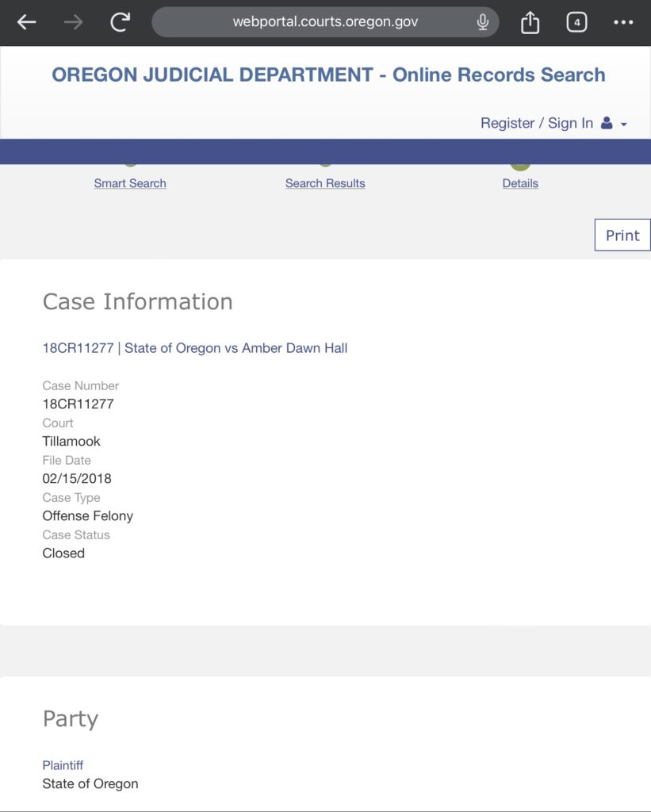651x812 pixels.
Task: Tap the browser forward arrow
Action: click(73, 22)
